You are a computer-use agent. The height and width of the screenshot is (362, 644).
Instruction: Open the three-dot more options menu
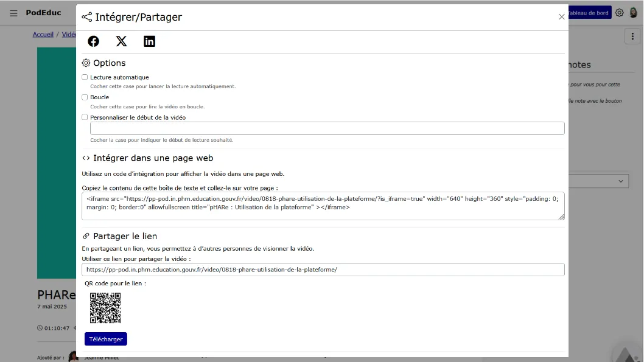[632, 37]
